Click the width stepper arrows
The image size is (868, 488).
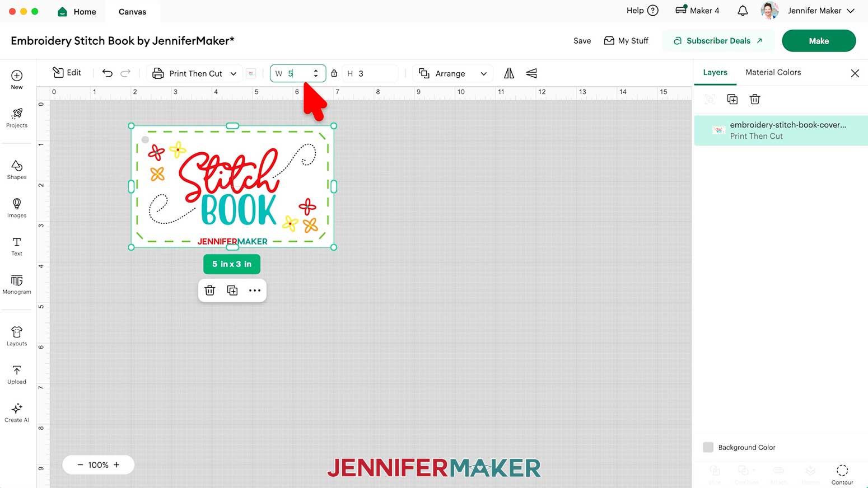point(316,73)
